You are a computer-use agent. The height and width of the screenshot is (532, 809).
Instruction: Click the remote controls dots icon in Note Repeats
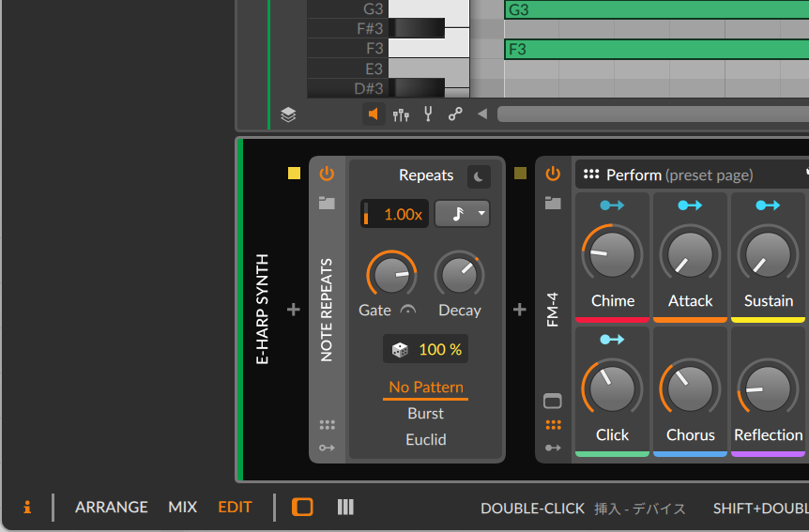[x=328, y=425]
